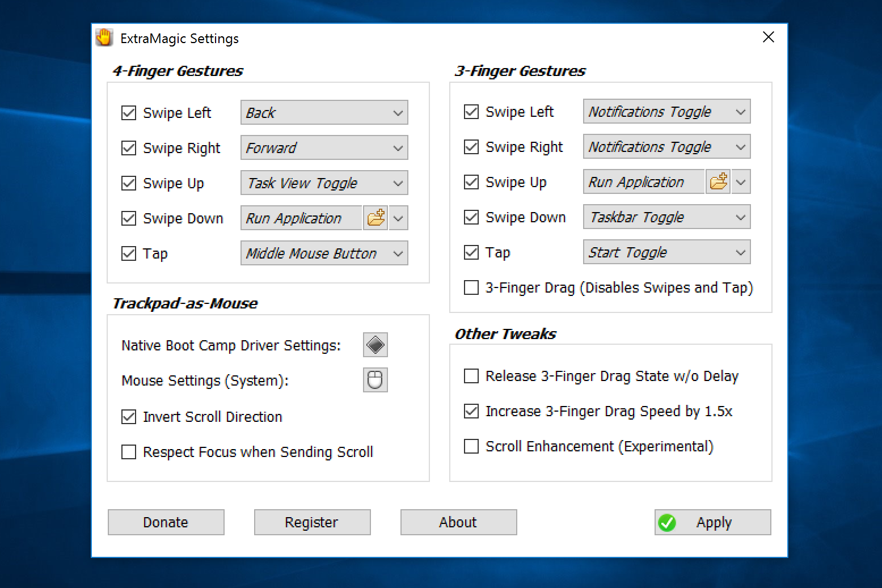Viewport: 882px width, 588px height.
Task: Open the Back dropdown for 4-finger Swipe Left
Action: (324, 113)
